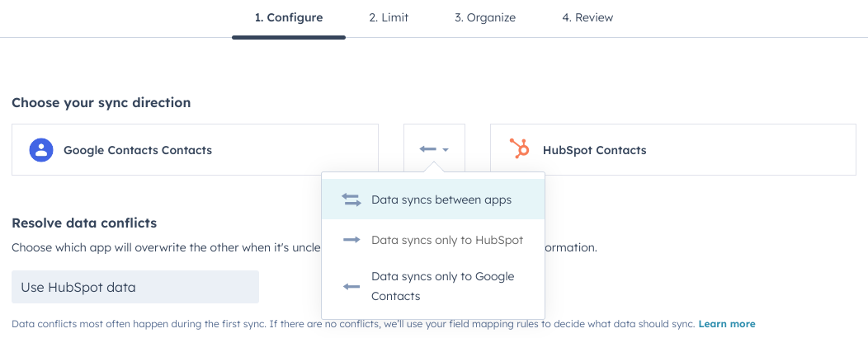Click the HubSpot sprocket logo icon
Screen dimensions: 868x338
(519, 149)
